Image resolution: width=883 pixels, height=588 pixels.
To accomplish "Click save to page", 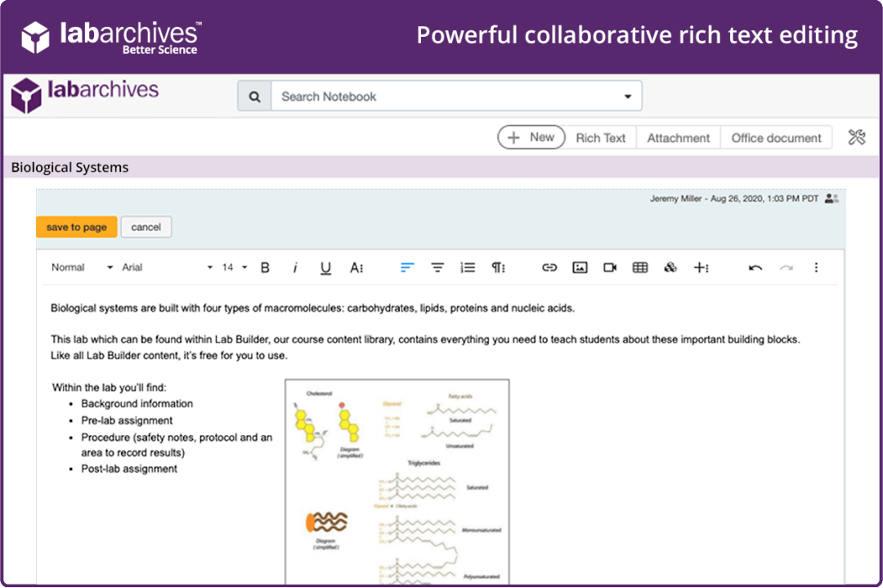I will click(77, 227).
